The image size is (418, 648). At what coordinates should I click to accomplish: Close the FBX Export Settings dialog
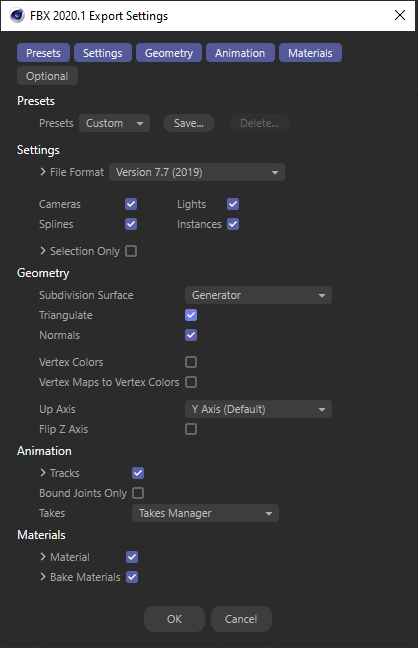tap(400, 15)
